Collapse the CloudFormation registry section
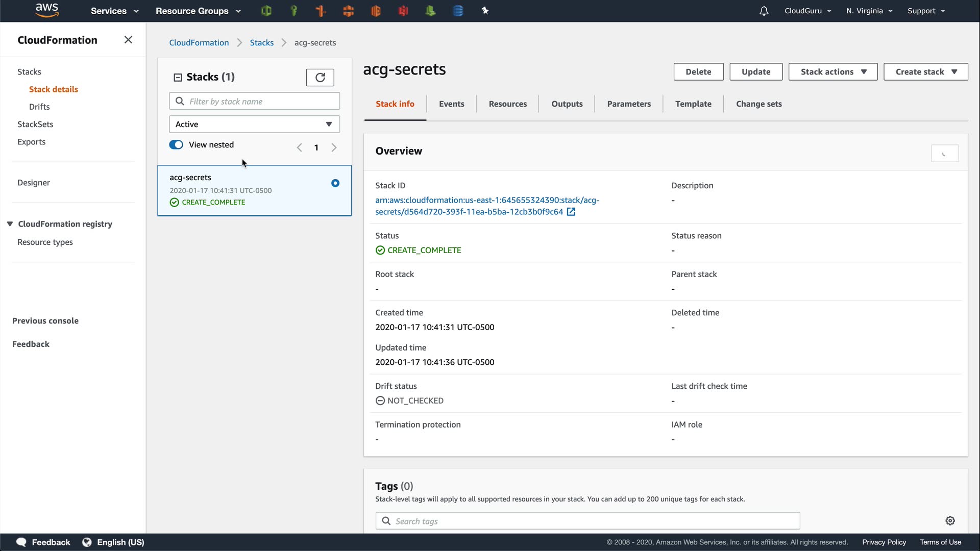 10,224
